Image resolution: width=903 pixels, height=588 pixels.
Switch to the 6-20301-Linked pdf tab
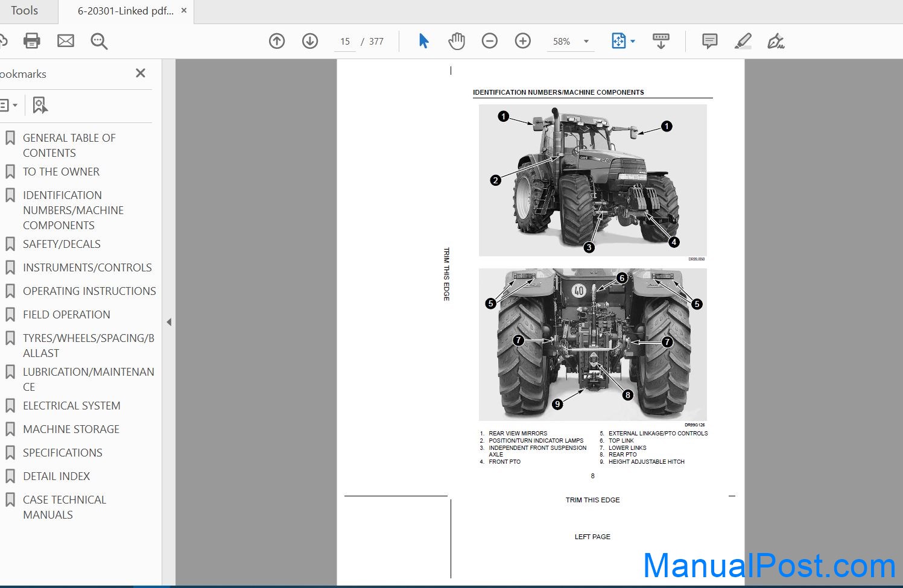tap(125, 11)
